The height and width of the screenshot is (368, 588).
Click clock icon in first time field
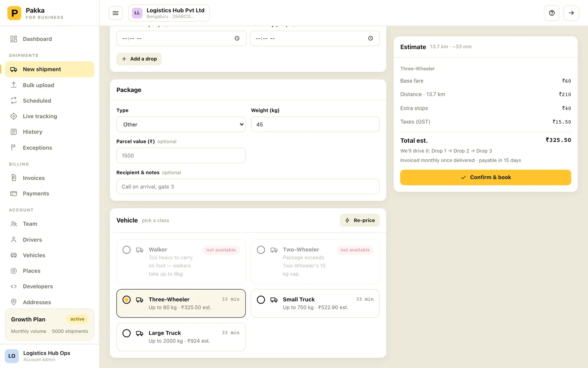237,38
